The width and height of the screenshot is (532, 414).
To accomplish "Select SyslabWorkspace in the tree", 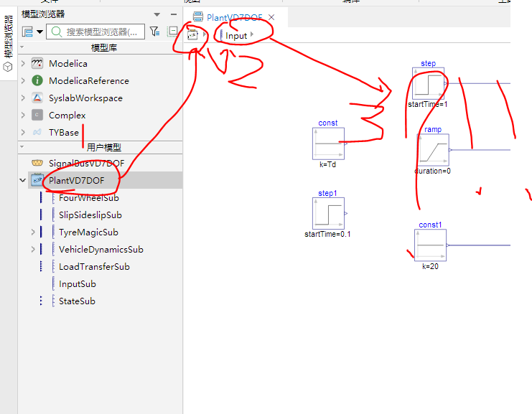I will (x=85, y=98).
